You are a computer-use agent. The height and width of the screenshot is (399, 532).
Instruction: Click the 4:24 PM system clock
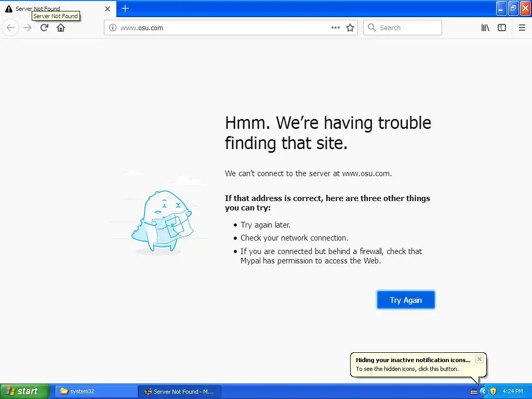pos(513,392)
